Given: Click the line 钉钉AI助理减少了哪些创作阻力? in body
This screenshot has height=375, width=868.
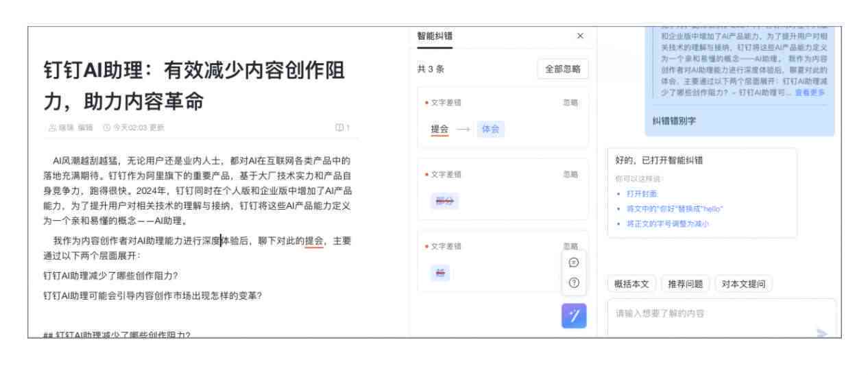Looking at the screenshot, I should 111,276.
